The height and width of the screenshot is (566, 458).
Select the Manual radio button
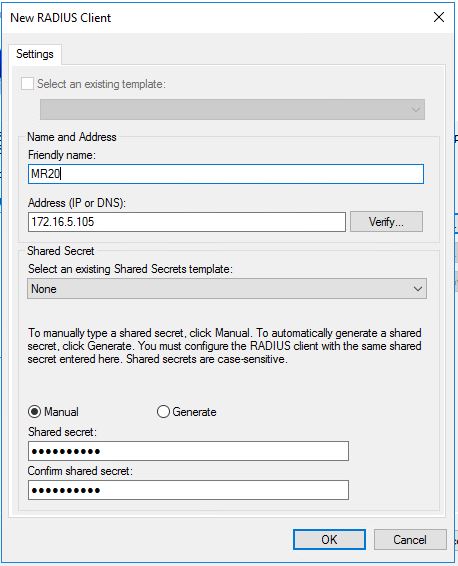(x=35, y=412)
